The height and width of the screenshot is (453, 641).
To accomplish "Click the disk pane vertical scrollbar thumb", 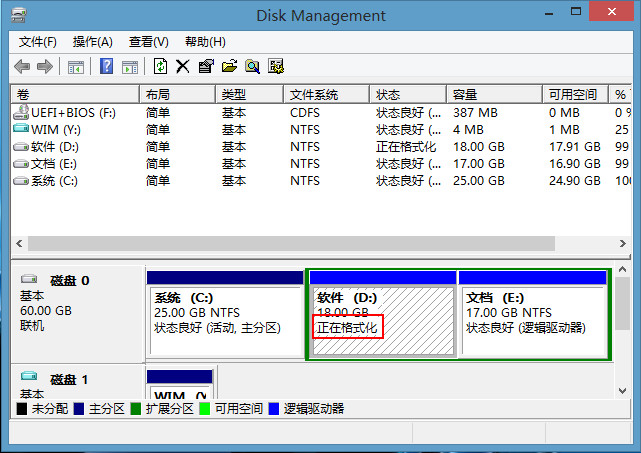I will (x=622, y=303).
